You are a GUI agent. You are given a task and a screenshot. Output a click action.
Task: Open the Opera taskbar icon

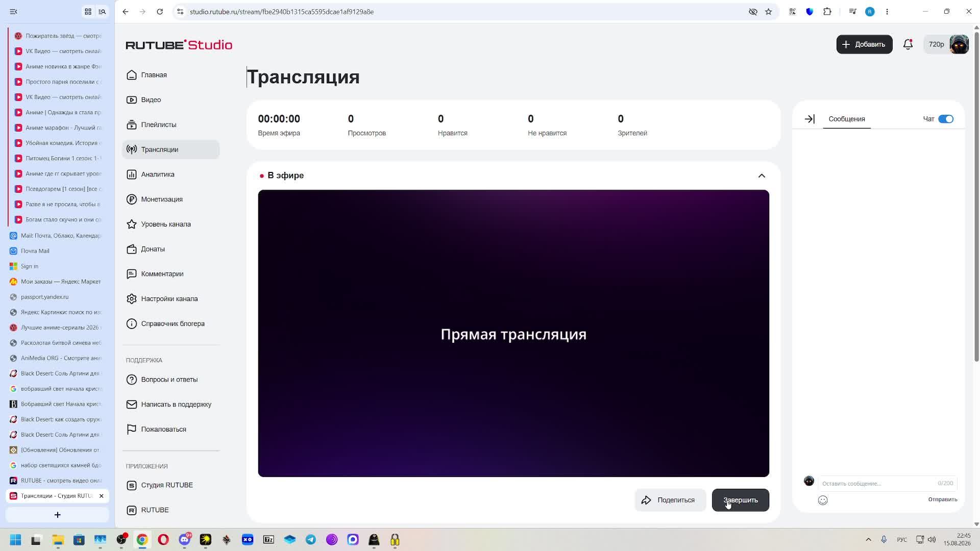click(163, 540)
